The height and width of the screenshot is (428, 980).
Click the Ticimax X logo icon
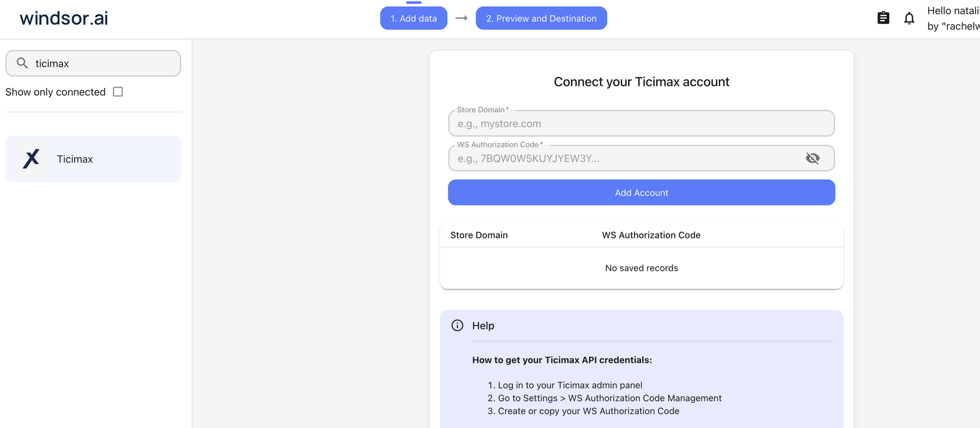(x=31, y=159)
